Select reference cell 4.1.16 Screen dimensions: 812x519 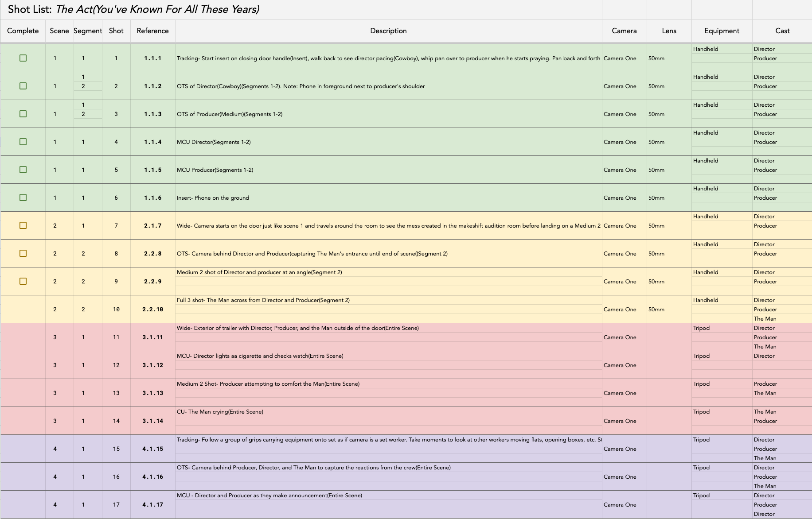(x=152, y=476)
